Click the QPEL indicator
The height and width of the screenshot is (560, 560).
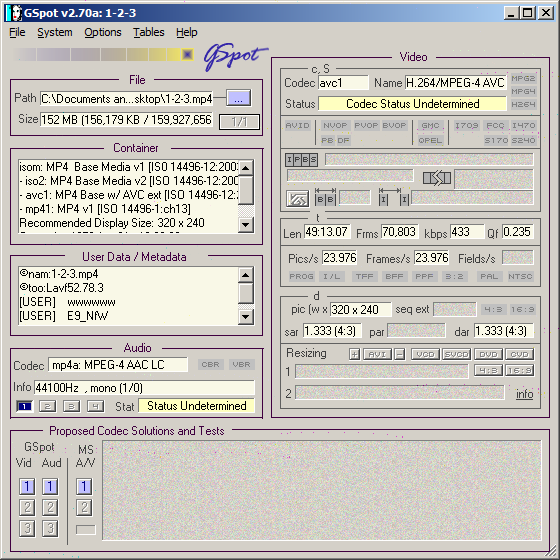[x=430, y=140]
